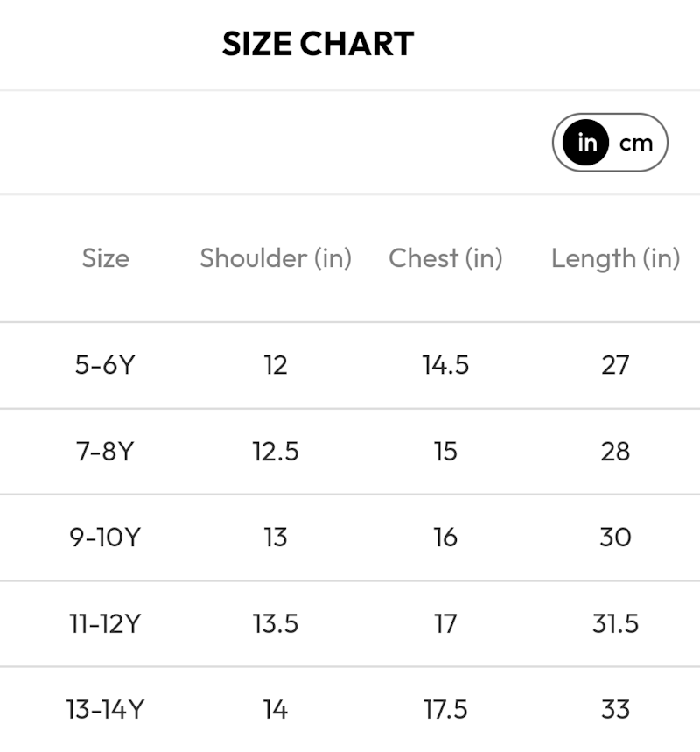Click length value 27 for 5-6Y
This screenshot has width=700, height=752.
click(x=615, y=365)
